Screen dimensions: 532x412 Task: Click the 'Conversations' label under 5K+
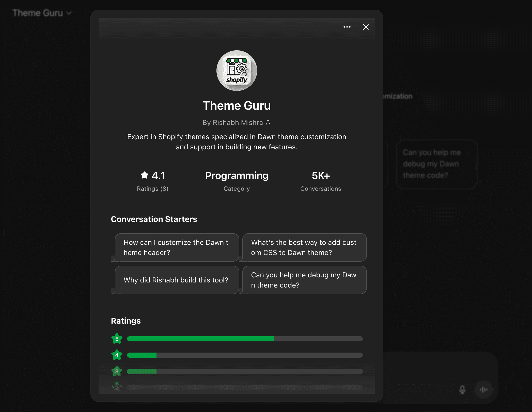[x=321, y=189]
